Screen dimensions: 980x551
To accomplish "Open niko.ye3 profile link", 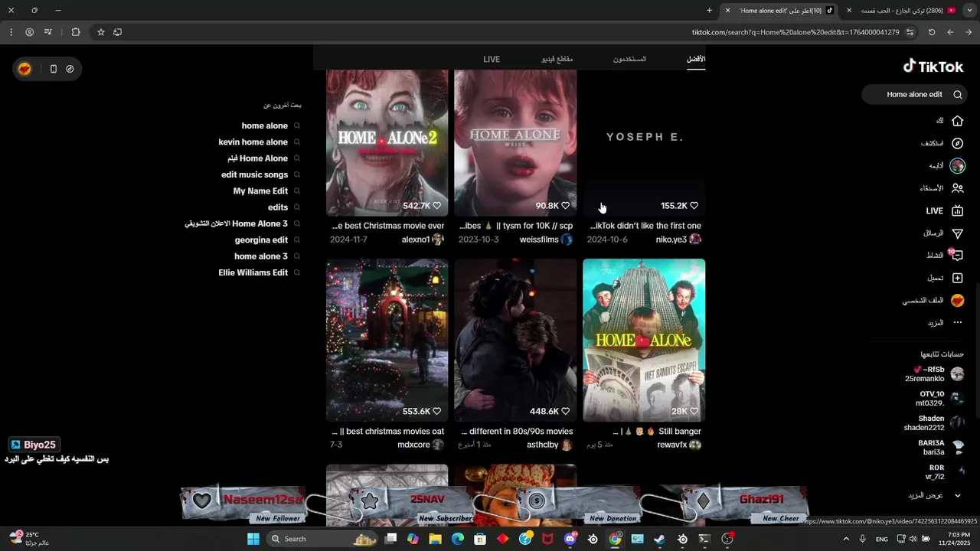I will click(678, 240).
